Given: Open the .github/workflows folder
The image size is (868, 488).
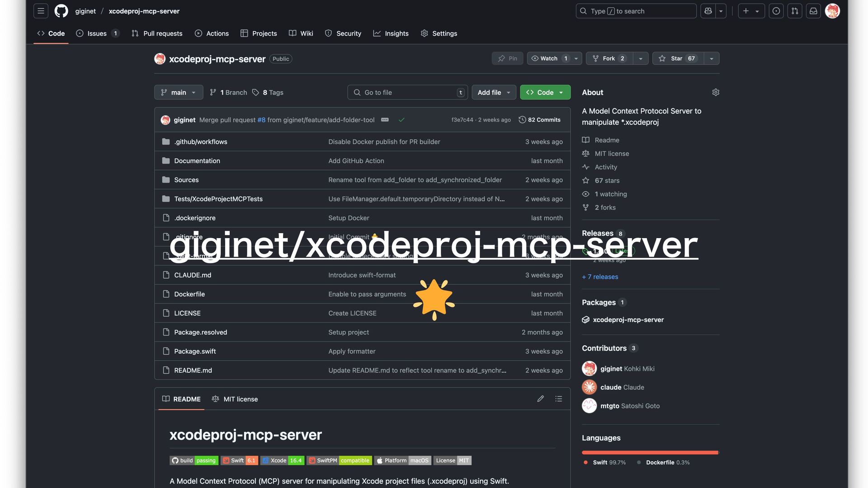Looking at the screenshot, I should 201,141.
